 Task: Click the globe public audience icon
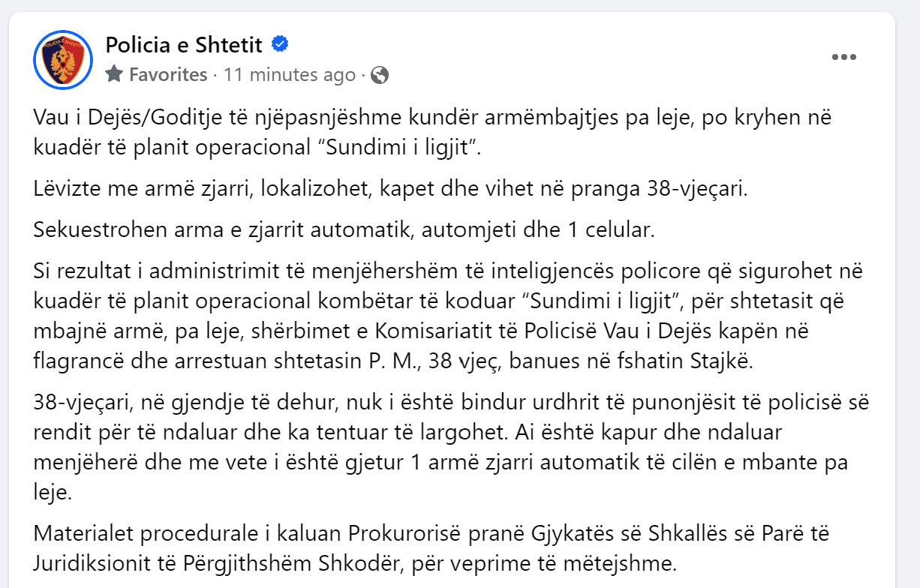pyautogui.click(x=380, y=75)
